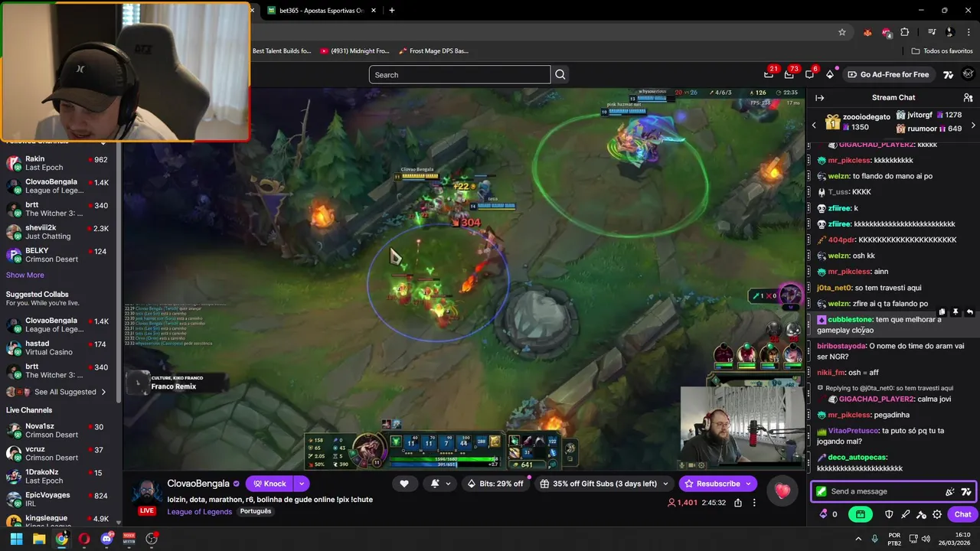Open a new browser tab with plus
The height and width of the screenshot is (551, 980).
click(x=392, y=11)
